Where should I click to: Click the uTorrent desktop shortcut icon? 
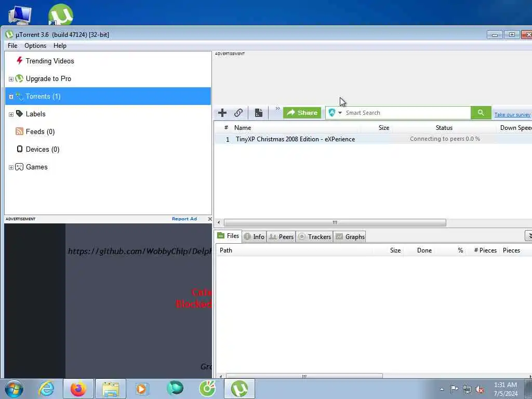point(60,15)
